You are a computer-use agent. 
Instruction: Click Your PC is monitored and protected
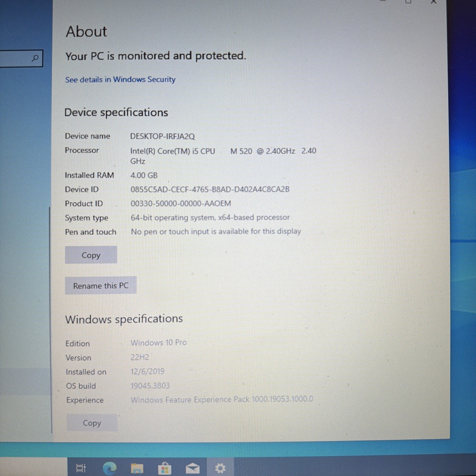(156, 56)
